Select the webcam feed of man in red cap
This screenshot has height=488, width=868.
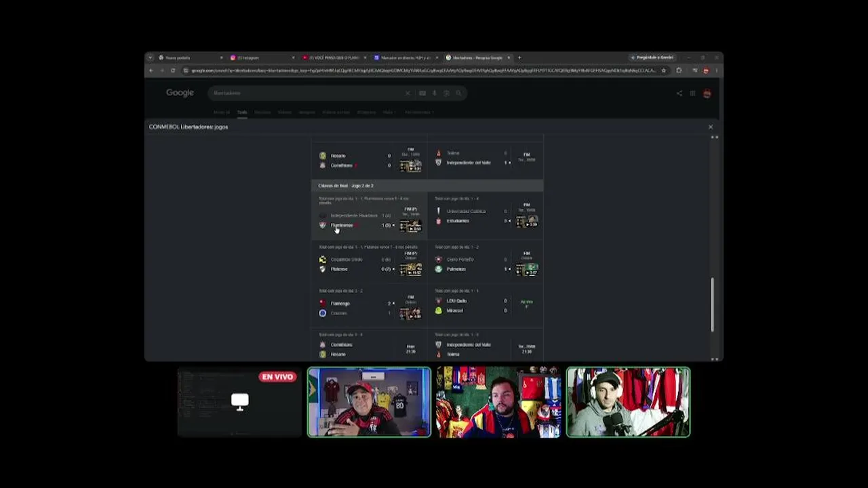[x=369, y=402]
